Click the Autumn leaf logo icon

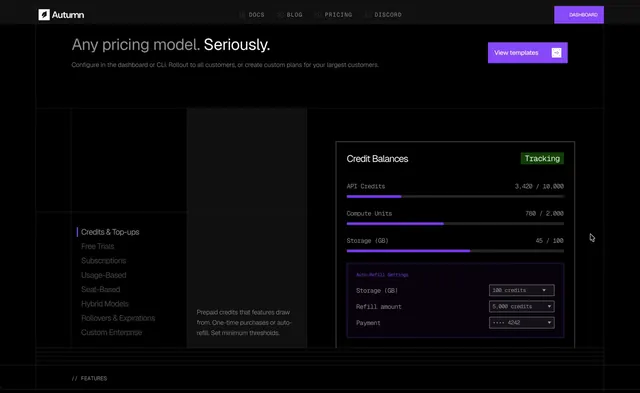[44, 15]
